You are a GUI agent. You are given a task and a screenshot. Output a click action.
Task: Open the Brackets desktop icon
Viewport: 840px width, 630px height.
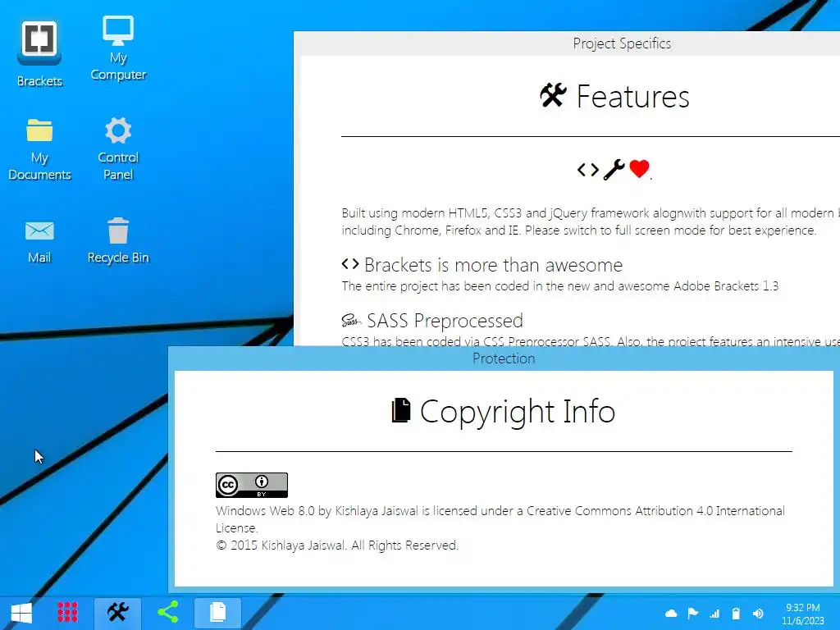coord(39,53)
